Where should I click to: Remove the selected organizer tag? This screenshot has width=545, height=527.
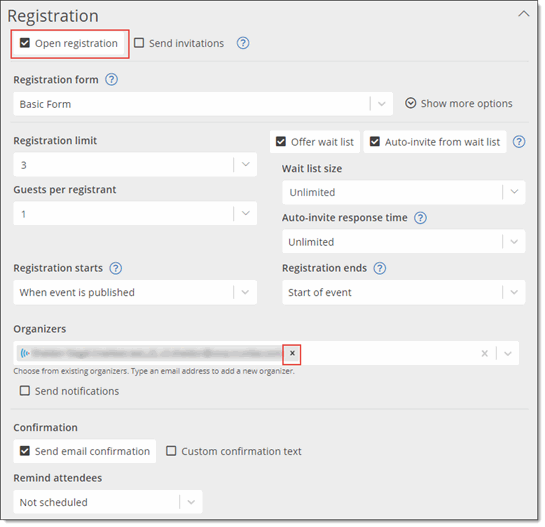[x=292, y=354]
